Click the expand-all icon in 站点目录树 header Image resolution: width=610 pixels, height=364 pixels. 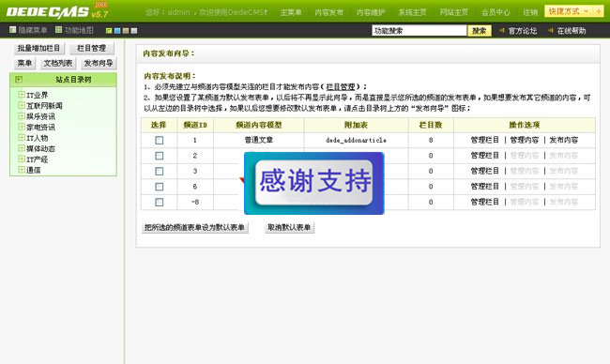18,80
